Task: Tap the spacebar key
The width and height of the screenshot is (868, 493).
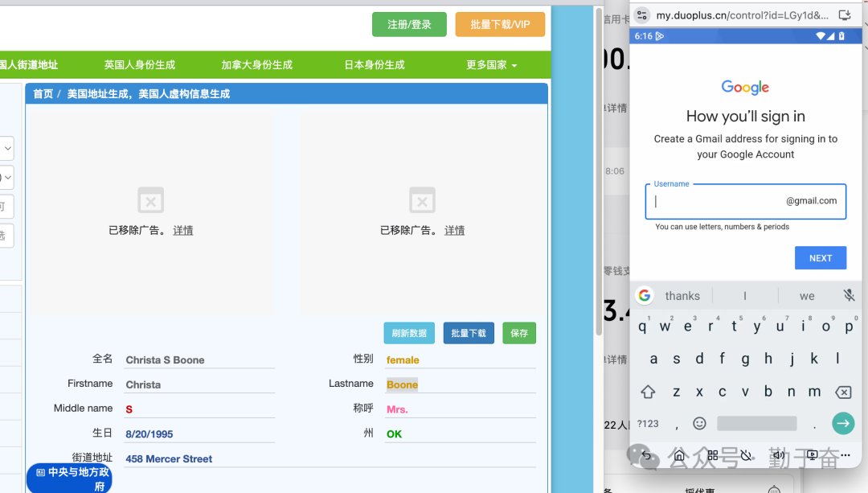Action: (x=757, y=424)
